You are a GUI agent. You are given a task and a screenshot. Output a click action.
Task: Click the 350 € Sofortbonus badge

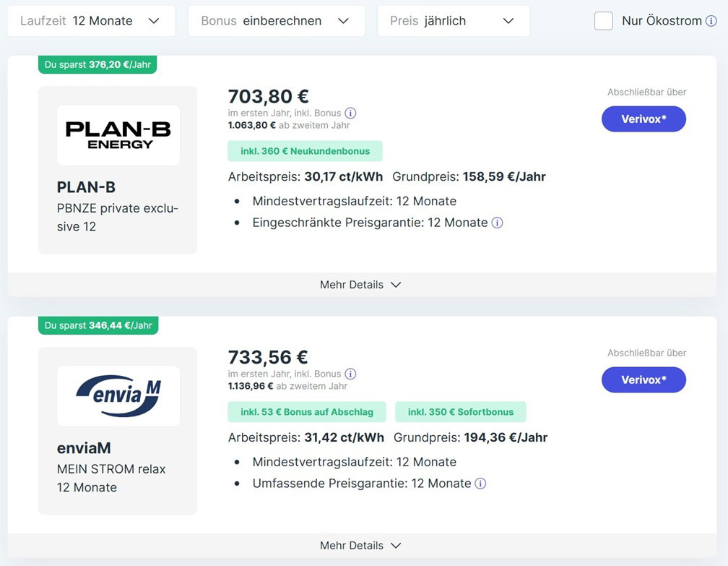pyautogui.click(x=461, y=412)
